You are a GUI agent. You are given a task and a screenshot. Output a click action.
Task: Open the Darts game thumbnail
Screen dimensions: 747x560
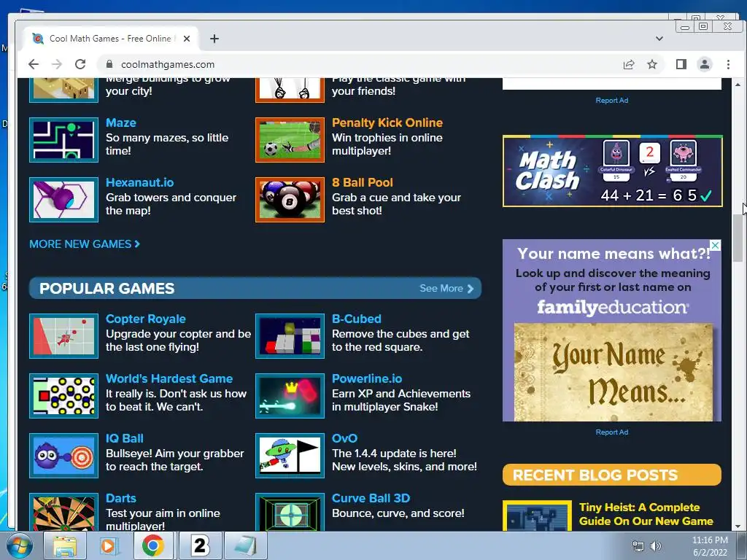tap(64, 512)
